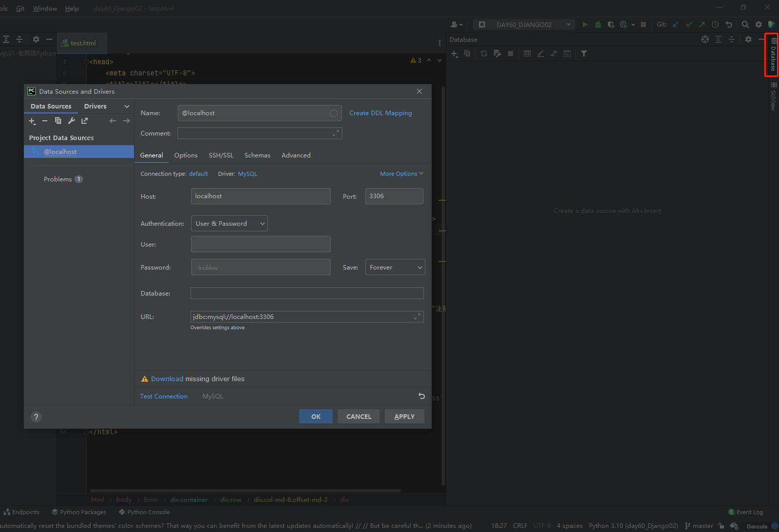Screen dimensions: 779x532
Task: Go back arrow in Data Sources dialog
Action: tap(113, 121)
